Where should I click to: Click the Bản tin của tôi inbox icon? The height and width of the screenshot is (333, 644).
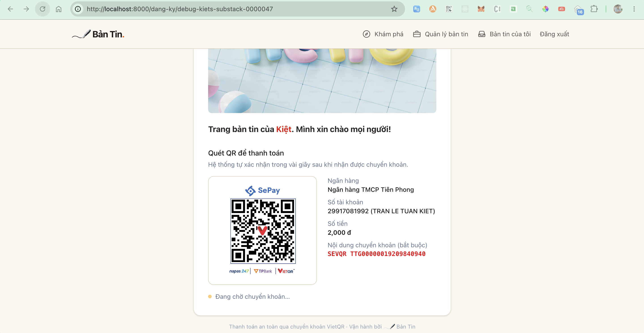pyautogui.click(x=482, y=34)
